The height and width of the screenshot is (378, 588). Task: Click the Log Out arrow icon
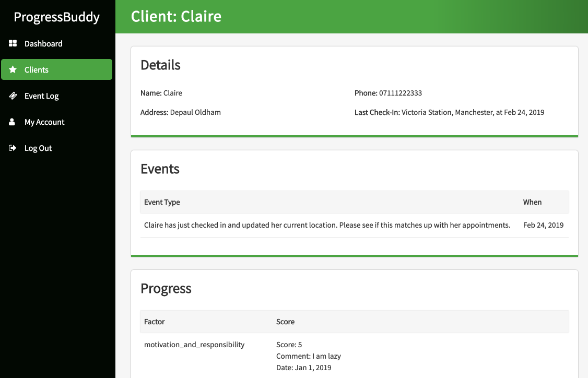pos(13,148)
